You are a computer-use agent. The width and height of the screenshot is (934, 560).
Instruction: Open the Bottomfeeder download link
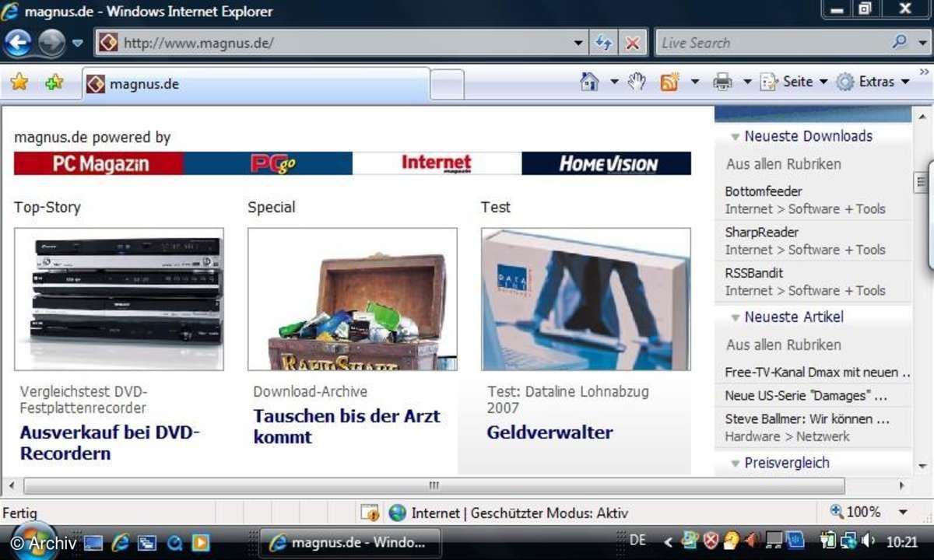pyautogui.click(x=764, y=191)
